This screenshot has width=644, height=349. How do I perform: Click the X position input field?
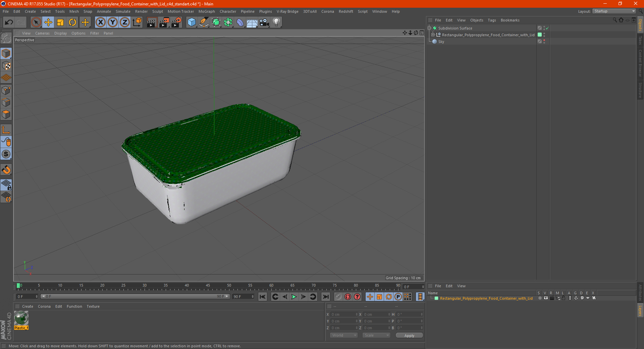344,314
